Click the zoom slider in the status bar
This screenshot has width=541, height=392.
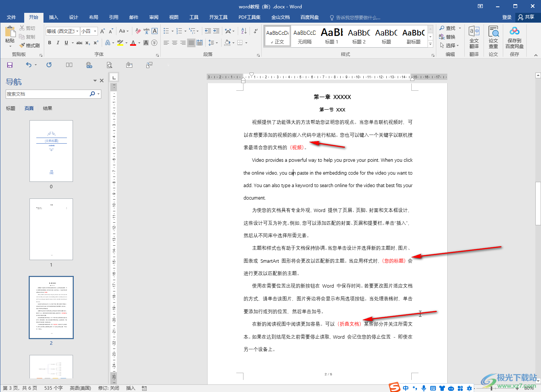tap(491, 388)
